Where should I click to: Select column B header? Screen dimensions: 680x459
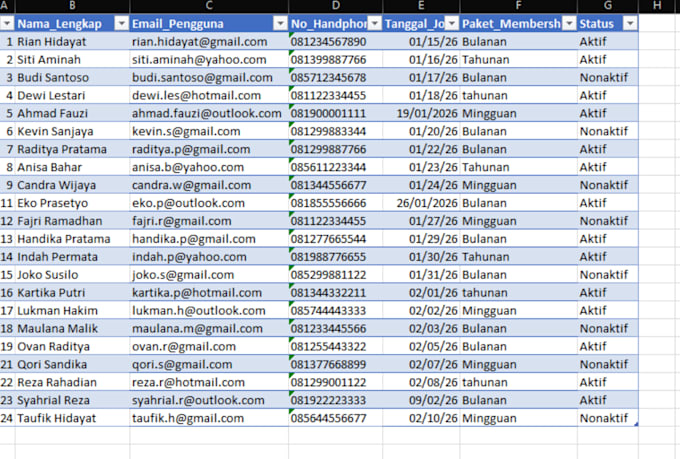(72, 6)
